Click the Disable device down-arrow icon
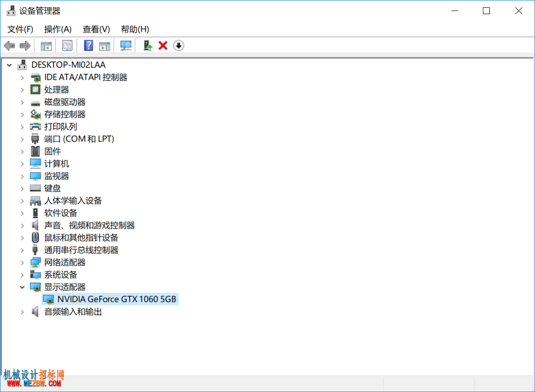 click(179, 45)
